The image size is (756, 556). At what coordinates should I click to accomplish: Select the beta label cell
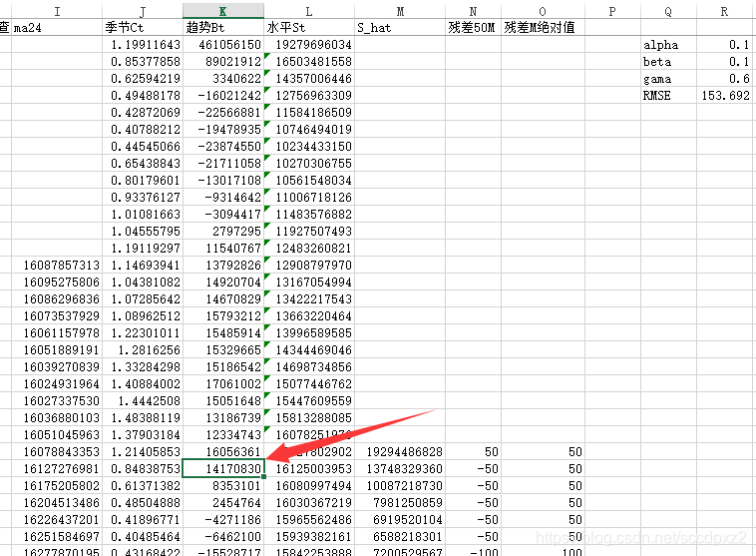668,61
